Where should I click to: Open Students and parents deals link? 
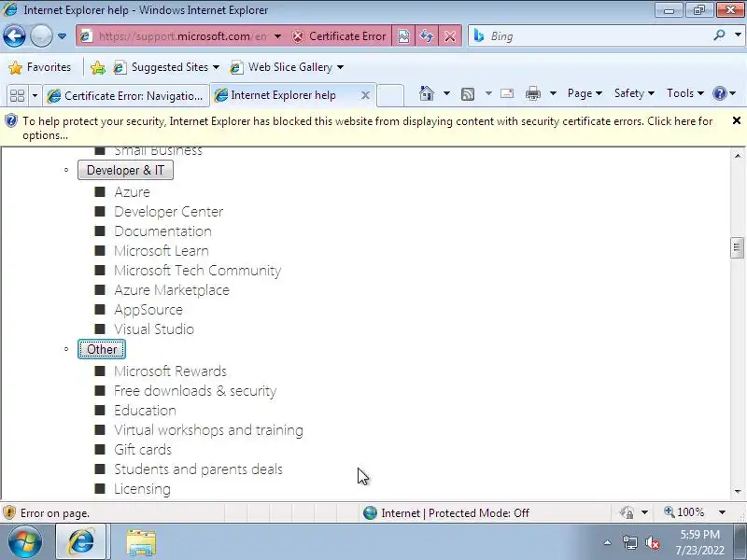pos(198,469)
